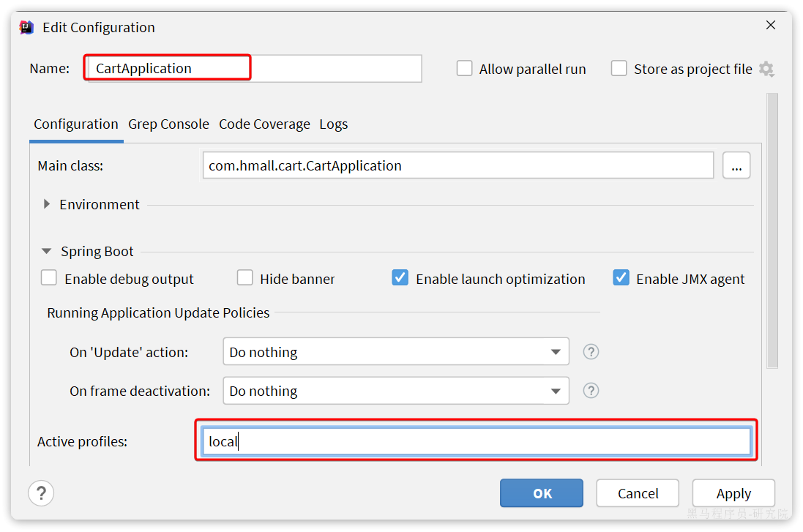This screenshot has height=532, width=803.
Task: Click help icon next to 'Update' action dropdown
Action: point(591,352)
